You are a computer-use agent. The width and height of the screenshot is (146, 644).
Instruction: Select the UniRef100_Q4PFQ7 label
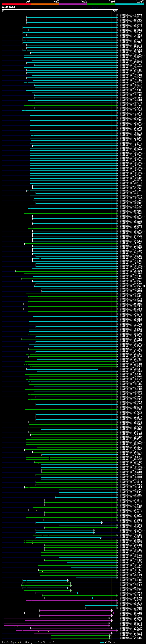click(131, 347)
